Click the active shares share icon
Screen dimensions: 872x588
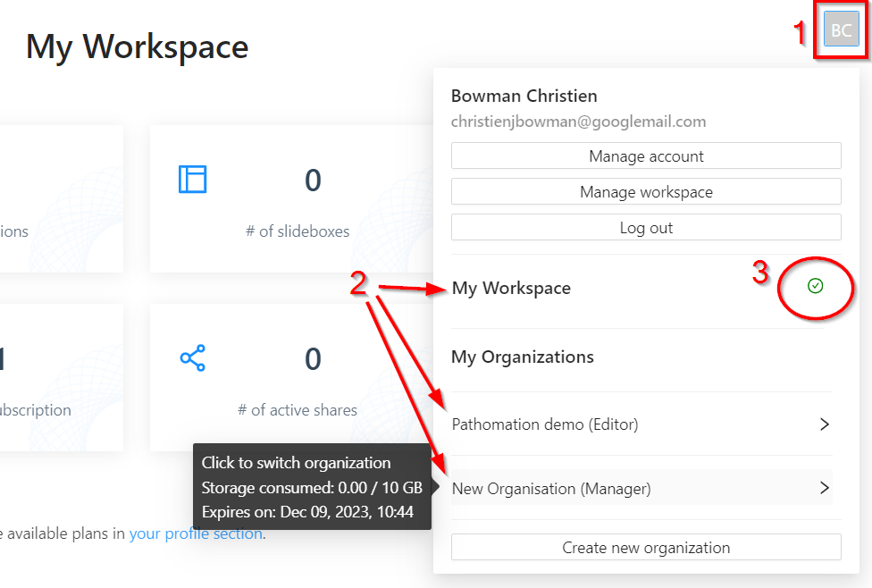click(x=192, y=358)
